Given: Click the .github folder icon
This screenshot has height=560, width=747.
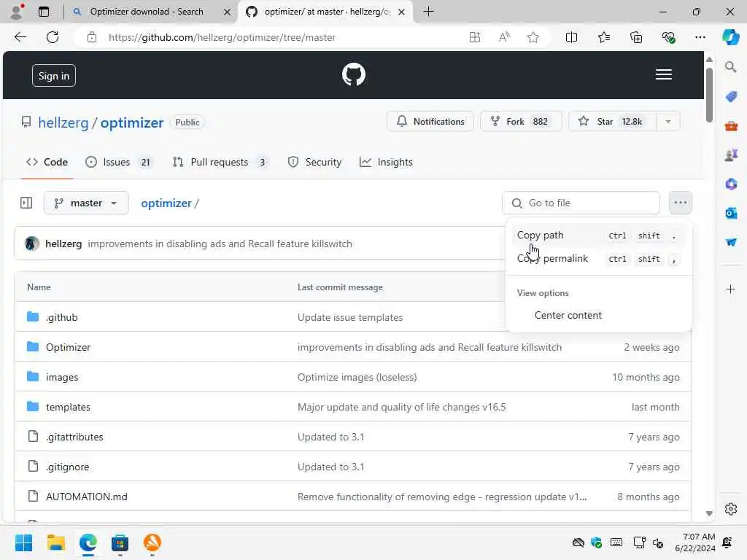Looking at the screenshot, I should coord(33,316).
